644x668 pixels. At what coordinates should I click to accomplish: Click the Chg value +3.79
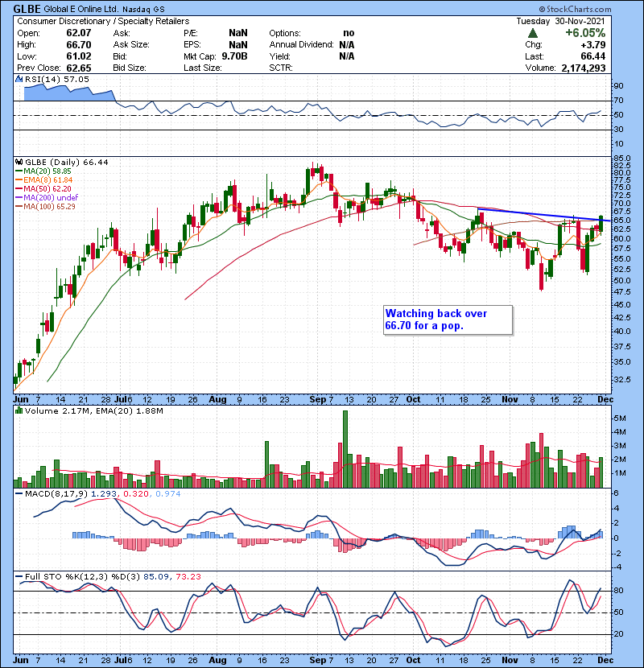[x=592, y=45]
